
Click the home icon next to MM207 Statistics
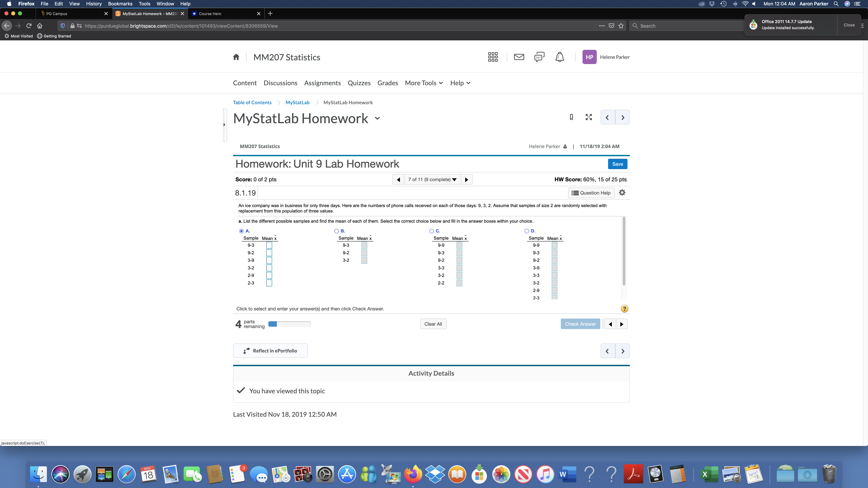[236, 57]
